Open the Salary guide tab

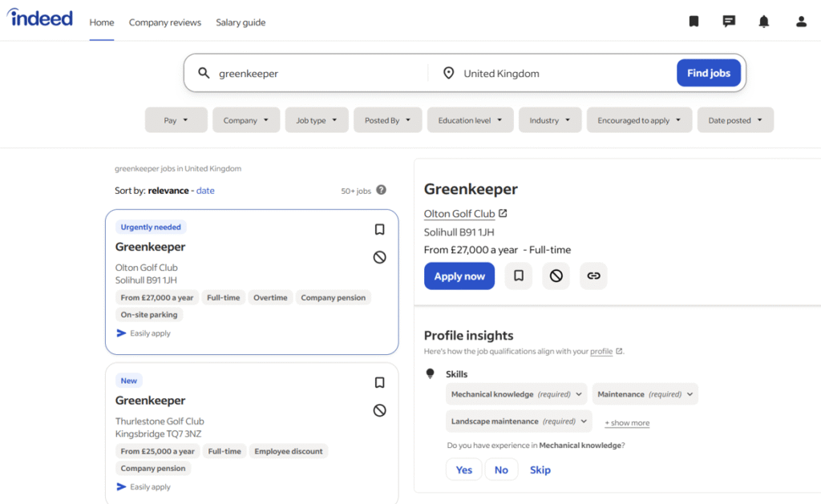coord(241,22)
